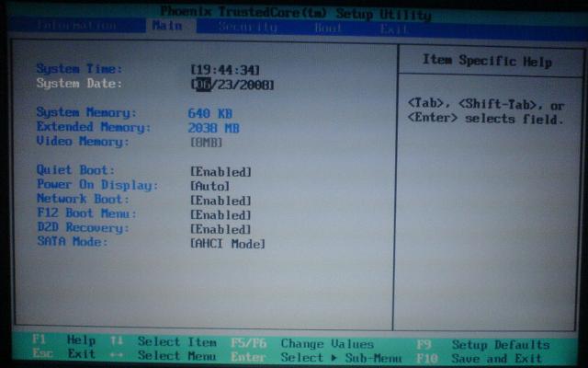Click the Main tab
The width and height of the screenshot is (588, 368).
tap(167, 27)
